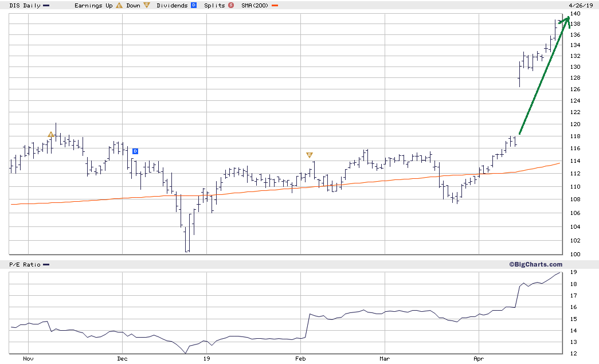Click the Earnings Down triangle icon in legend

[x=146, y=5]
